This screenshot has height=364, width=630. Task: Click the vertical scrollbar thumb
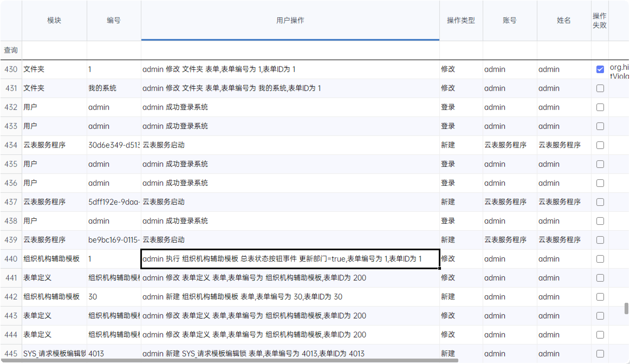tap(626, 308)
